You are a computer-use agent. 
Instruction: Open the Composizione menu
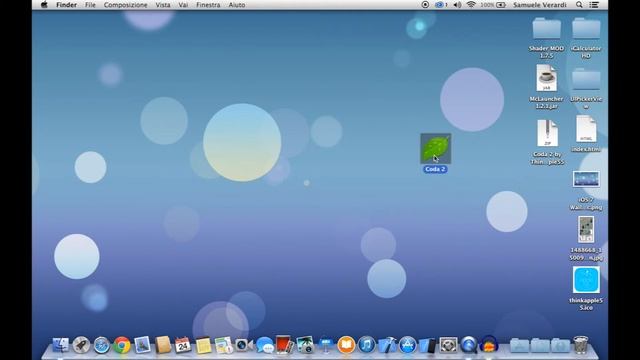tap(125, 5)
